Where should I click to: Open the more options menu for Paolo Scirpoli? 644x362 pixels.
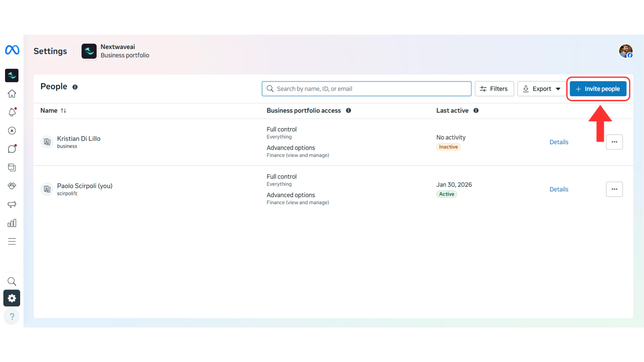pyautogui.click(x=614, y=189)
